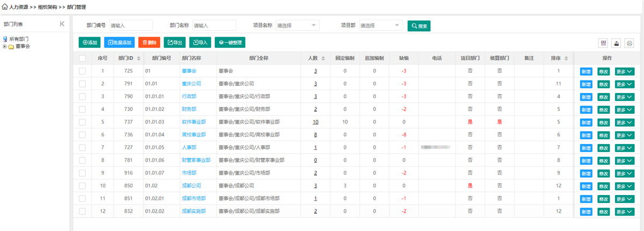The image size is (644, 231).
Task: Click the home icon in breadcrumb
Action: [5, 7]
